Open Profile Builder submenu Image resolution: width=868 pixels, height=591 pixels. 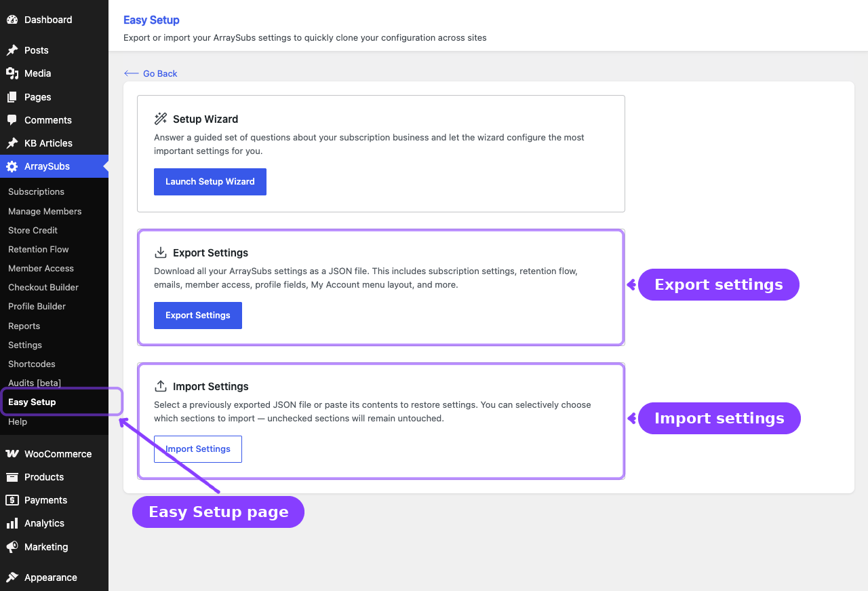[54, 306]
